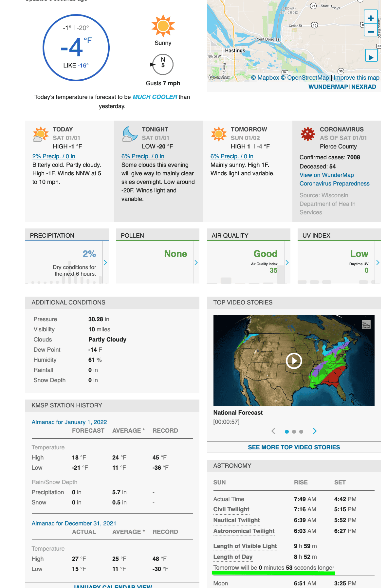The height and width of the screenshot is (588, 387).
Task: Select the third video carousel dot
Action: pyautogui.click(x=301, y=432)
